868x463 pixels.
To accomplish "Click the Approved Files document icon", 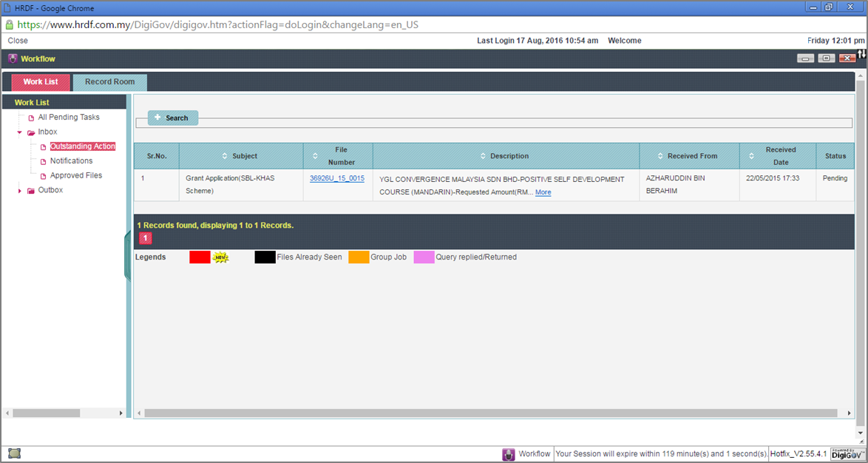I will pyautogui.click(x=43, y=176).
